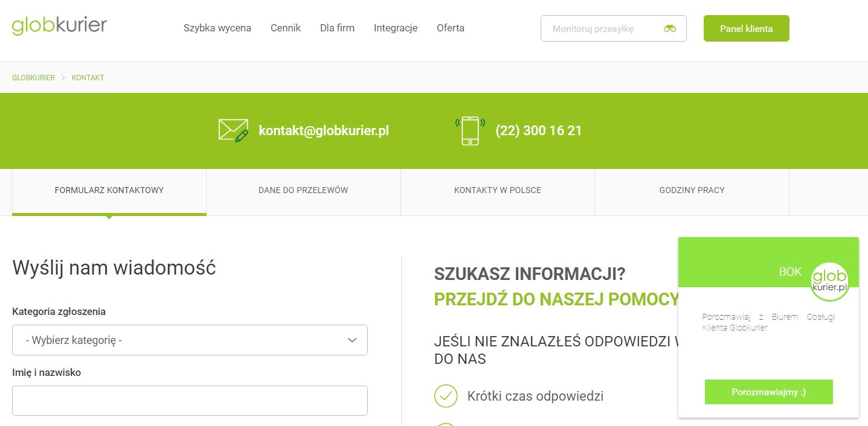Click the ringing phone icon
Screen dimensions: 868x426
[x=470, y=130]
